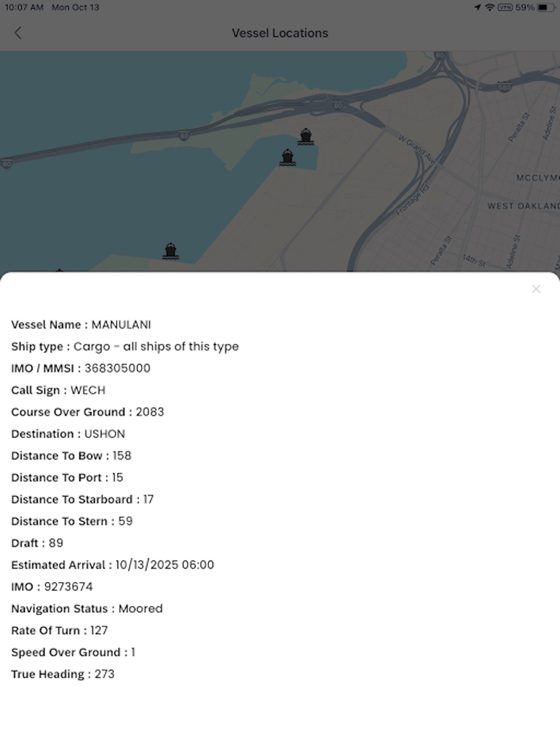The height and width of the screenshot is (746, 560).
Task: Select the Distance To Port 15 row
Action: click(67, 478)
